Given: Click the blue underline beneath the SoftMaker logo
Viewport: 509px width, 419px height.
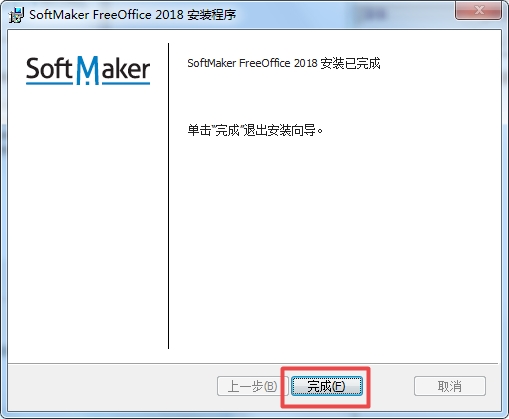Looking at the screenshot, I should 88,83.
